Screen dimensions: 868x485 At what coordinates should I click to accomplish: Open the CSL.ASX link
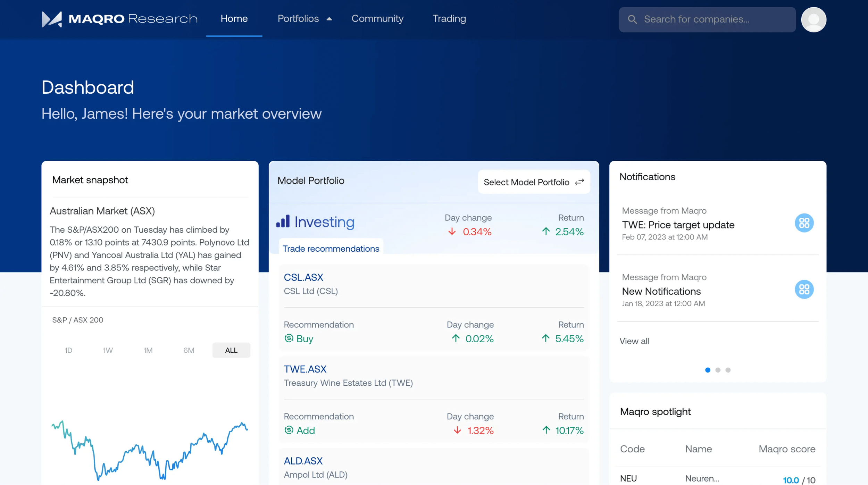click(303, 277)
